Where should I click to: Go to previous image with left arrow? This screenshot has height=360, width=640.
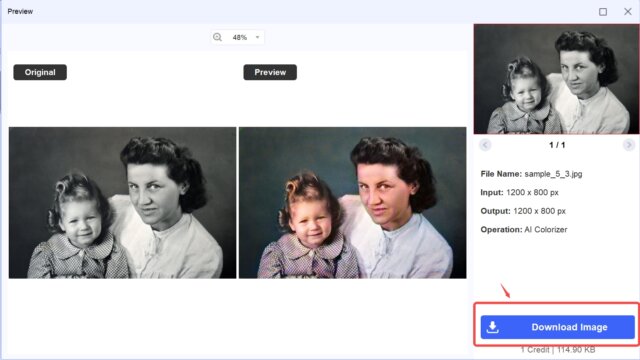[485, 145]
